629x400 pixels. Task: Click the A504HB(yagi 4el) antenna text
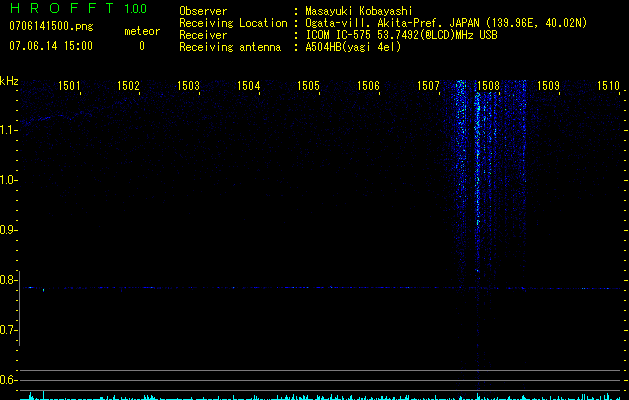353,47
